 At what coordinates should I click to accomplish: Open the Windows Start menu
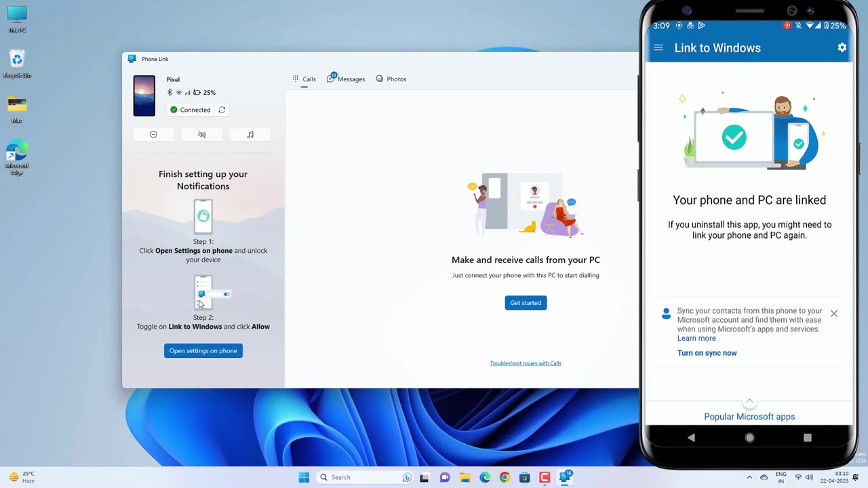point(304,477)
